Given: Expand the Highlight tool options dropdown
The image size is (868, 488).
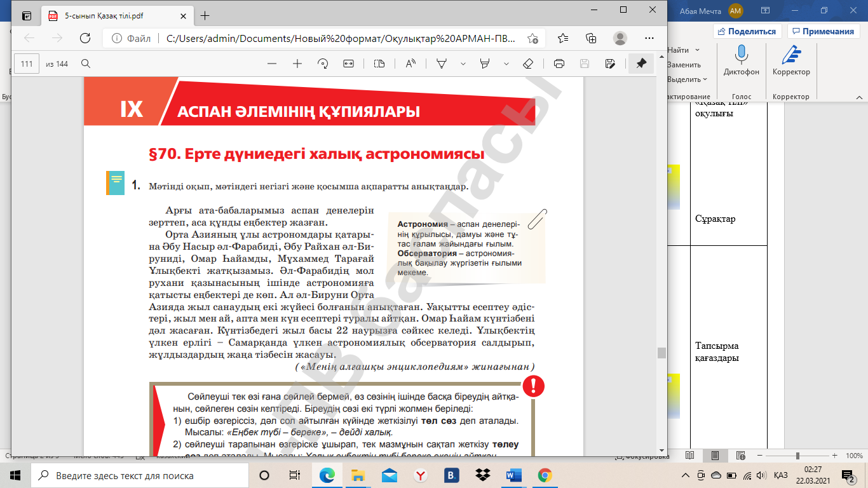Looking at the screenshot, I should [506, 64].
